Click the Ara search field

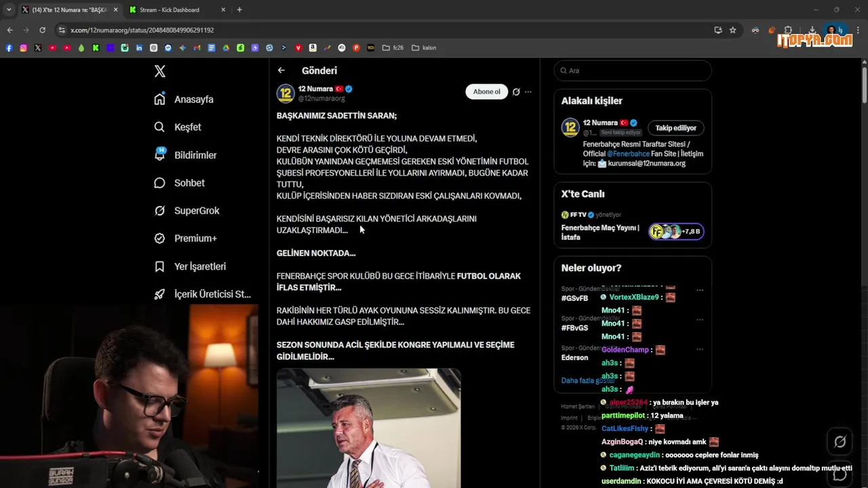[633, 70]
